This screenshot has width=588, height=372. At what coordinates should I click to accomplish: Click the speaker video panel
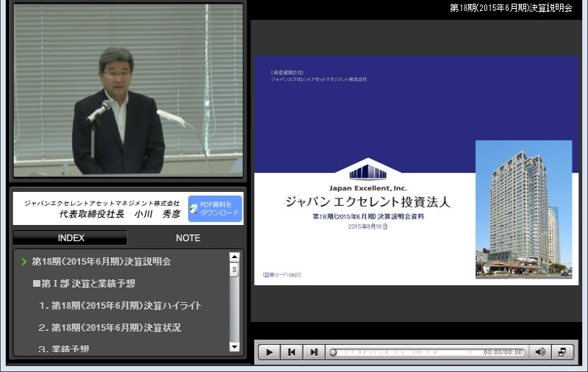(128, 90)
